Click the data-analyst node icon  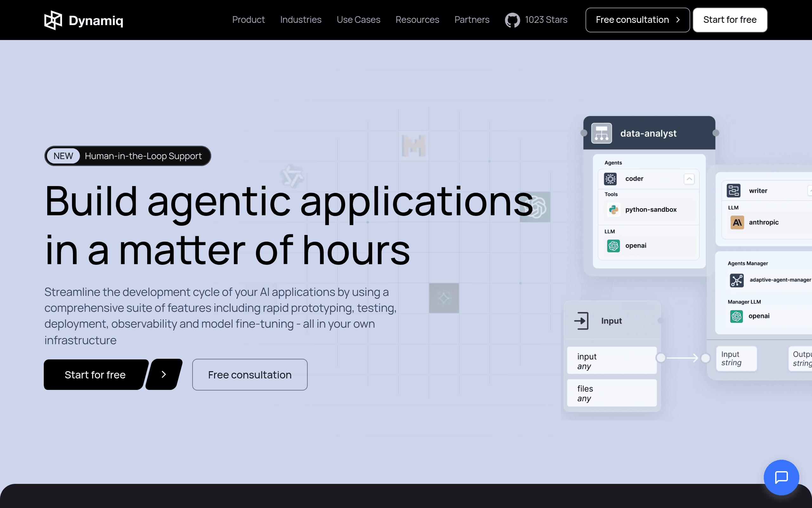tap(601, 133)
